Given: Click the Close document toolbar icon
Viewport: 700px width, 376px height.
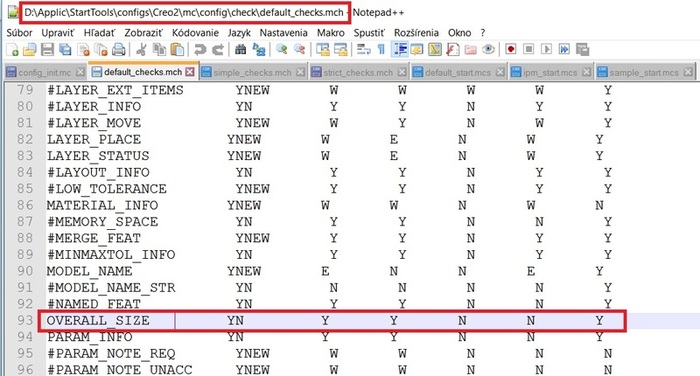Looking at the screenshot, I should pyautogui.click(x=83, y=50).
